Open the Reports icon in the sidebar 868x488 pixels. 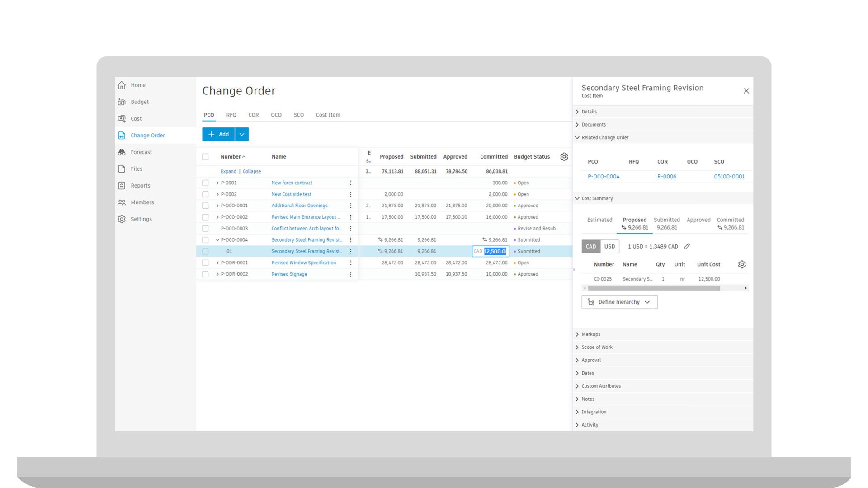tap(122, 186)
